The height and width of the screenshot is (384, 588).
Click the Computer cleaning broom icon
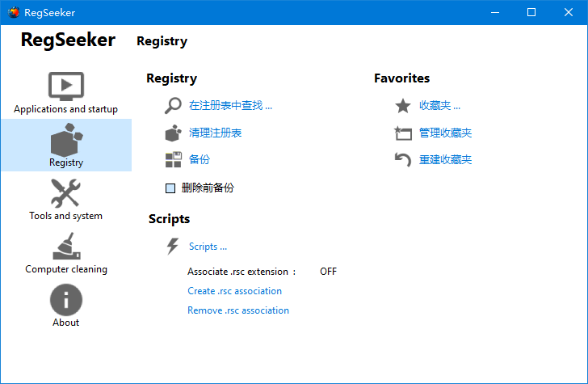[66, 246]
